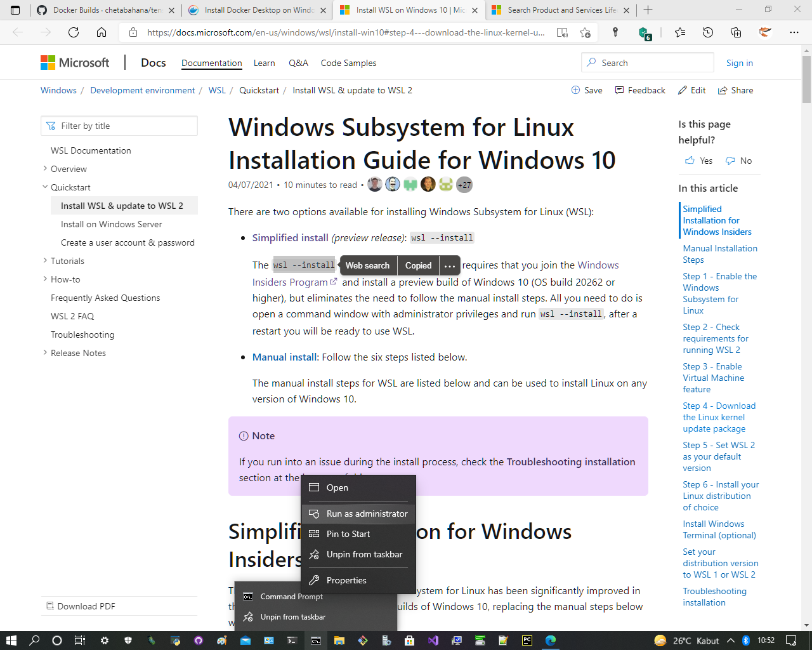Open Edge Settings and more menu
Viewport: 812px width, 650px height.
pos(794,32)
